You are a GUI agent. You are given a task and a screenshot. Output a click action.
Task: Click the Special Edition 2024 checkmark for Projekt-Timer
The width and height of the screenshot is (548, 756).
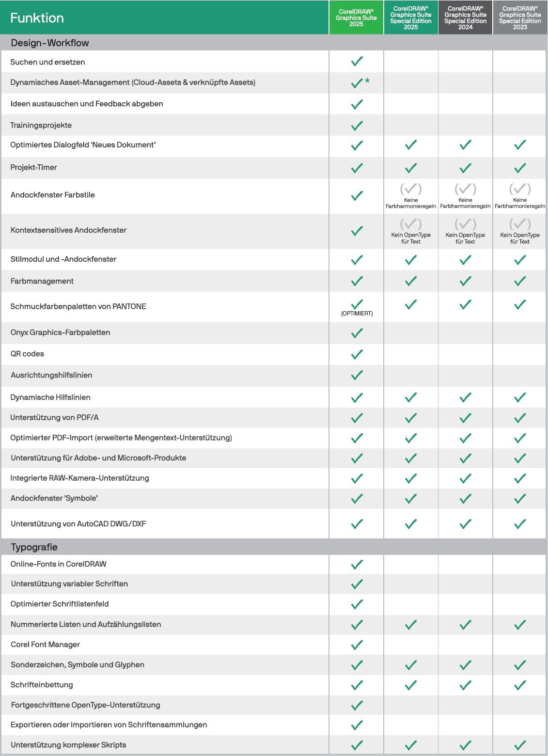[x=465, y=168]
